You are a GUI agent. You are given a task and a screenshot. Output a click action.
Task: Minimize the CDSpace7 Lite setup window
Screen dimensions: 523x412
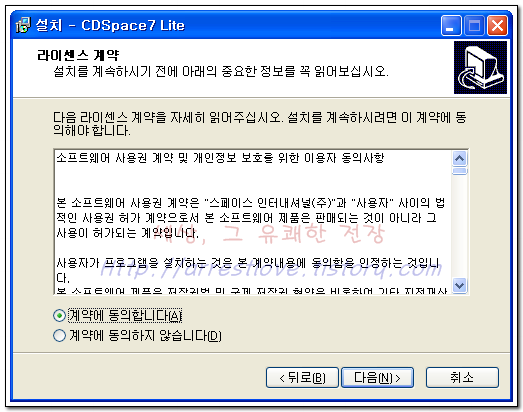(x=451, y=25)
